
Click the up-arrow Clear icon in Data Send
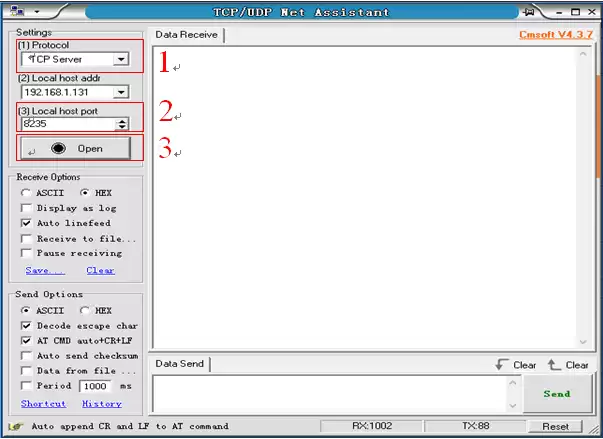click(555, 365)
